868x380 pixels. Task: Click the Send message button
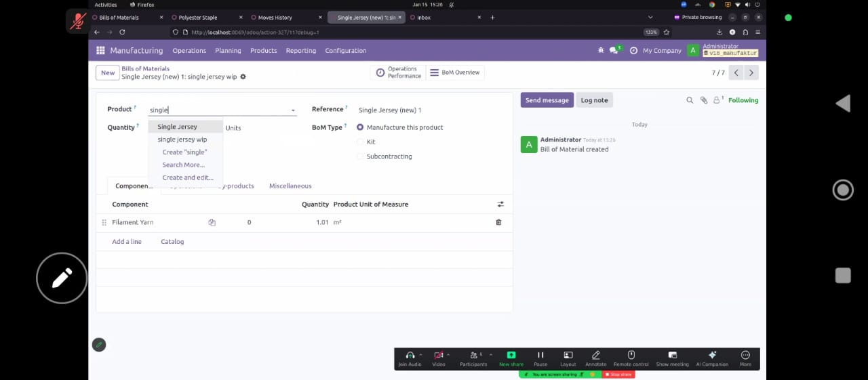547,100
